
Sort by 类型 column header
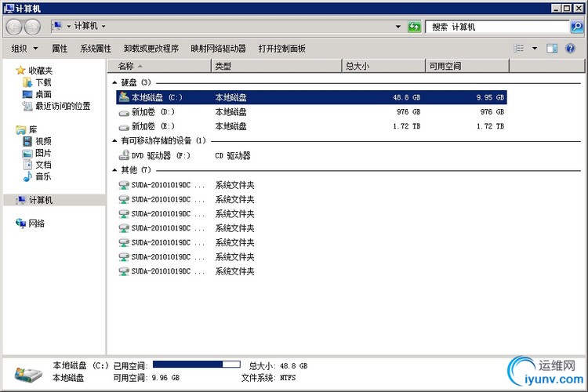[x=277, y=66]
